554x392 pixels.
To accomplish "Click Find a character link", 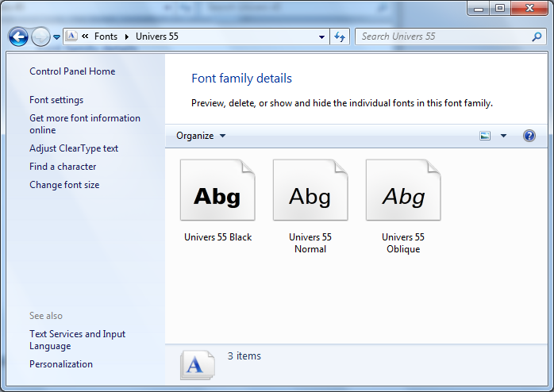I will 63,167.
